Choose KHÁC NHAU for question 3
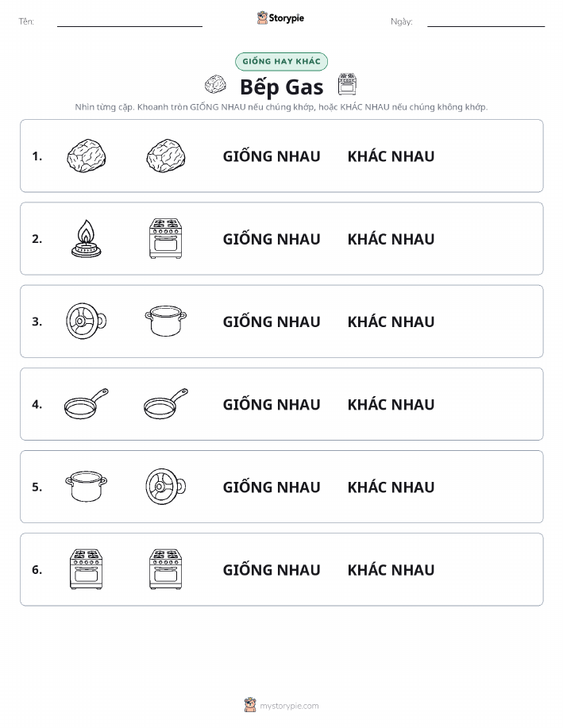This screenshot has height=728, width=563. (x=391, y=322)
